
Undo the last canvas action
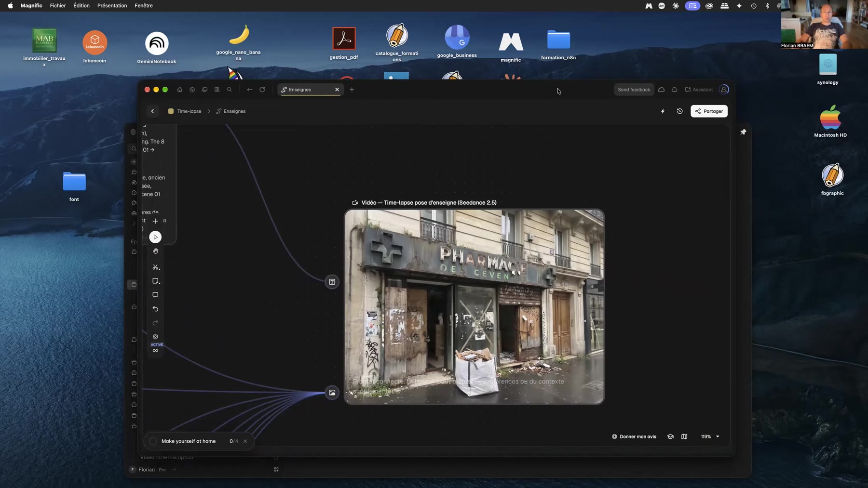(x=155, y=309)
